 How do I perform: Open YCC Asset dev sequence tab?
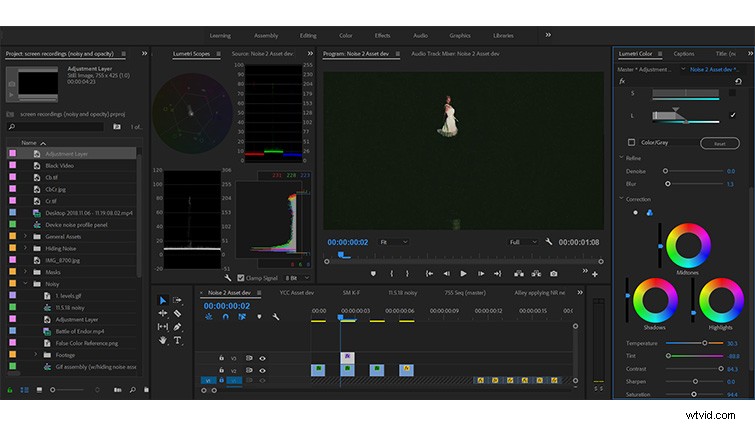pos(297,293)
